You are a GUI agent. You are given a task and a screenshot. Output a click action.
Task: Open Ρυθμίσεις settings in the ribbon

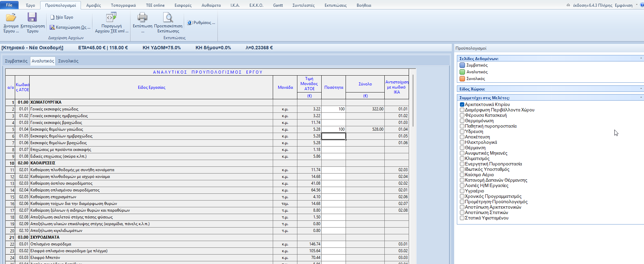(201, 23)
